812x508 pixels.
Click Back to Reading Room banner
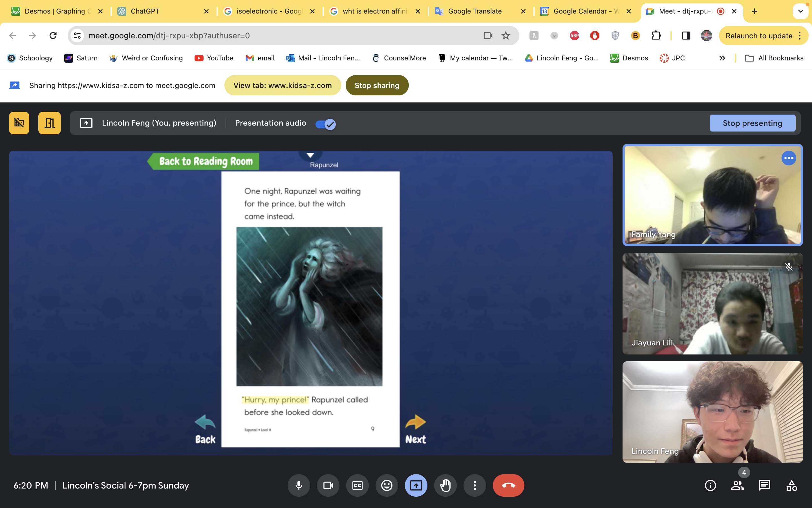pos(203,161)
